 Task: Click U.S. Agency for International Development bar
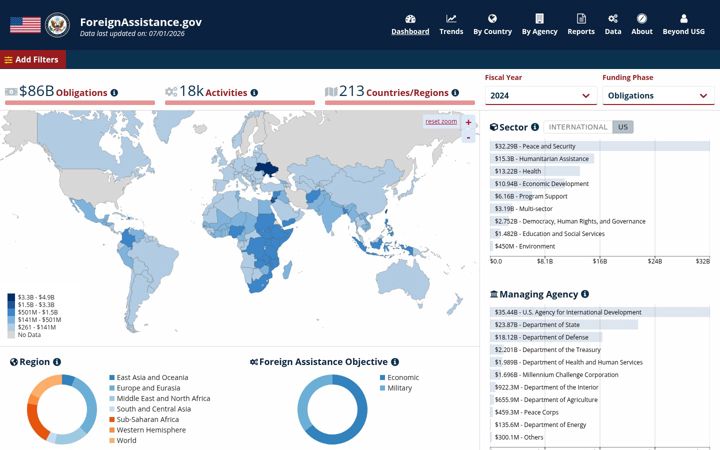tap(600, 312)
